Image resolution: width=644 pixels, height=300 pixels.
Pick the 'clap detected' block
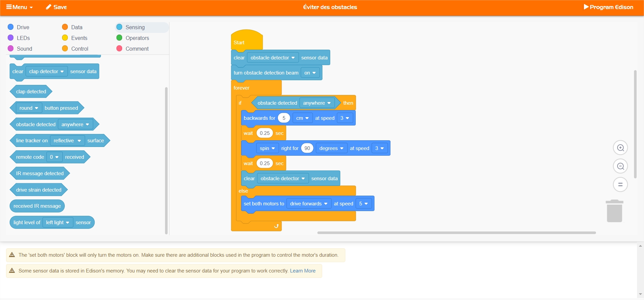[31, 92]
